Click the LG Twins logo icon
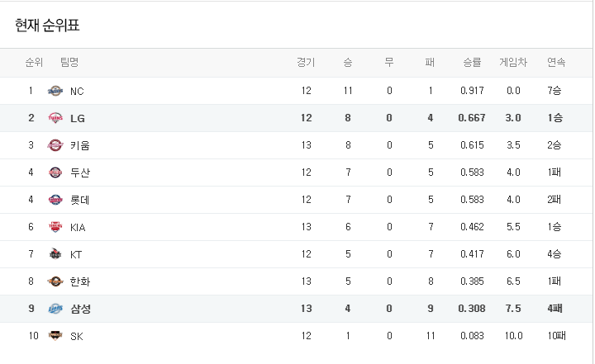Screen dimensions: 595x364 pos(55,118)
